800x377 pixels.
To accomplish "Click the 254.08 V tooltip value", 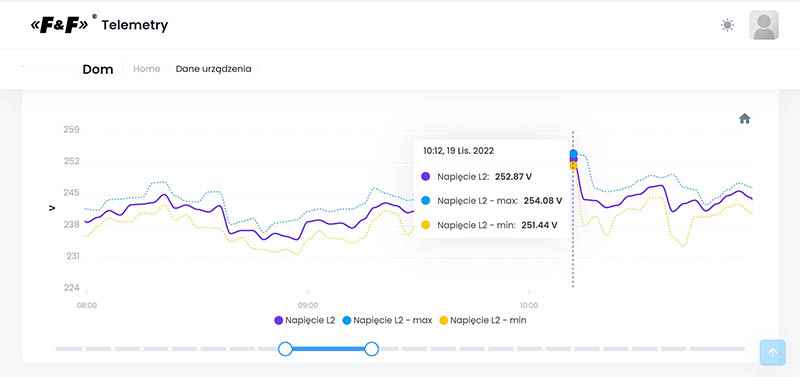I will tap(542, 201).
